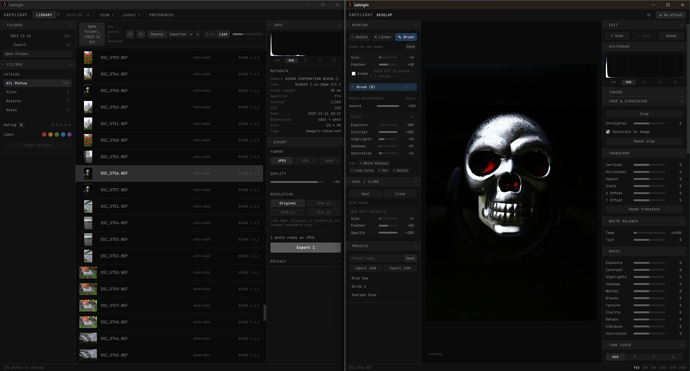The image size is (690, 371).
Task: Click the Redo button in the Edit panel
Action: tap(643, 36)
